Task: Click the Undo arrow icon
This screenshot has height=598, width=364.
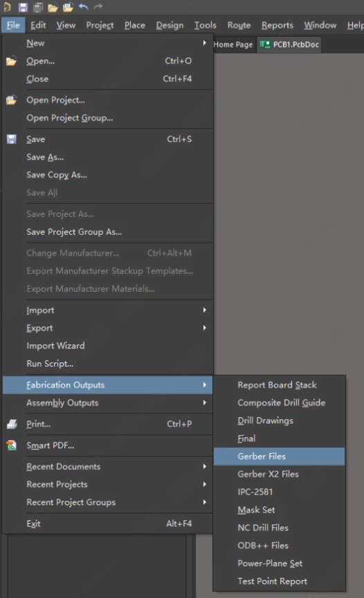Action: click(x=84, y=7)
